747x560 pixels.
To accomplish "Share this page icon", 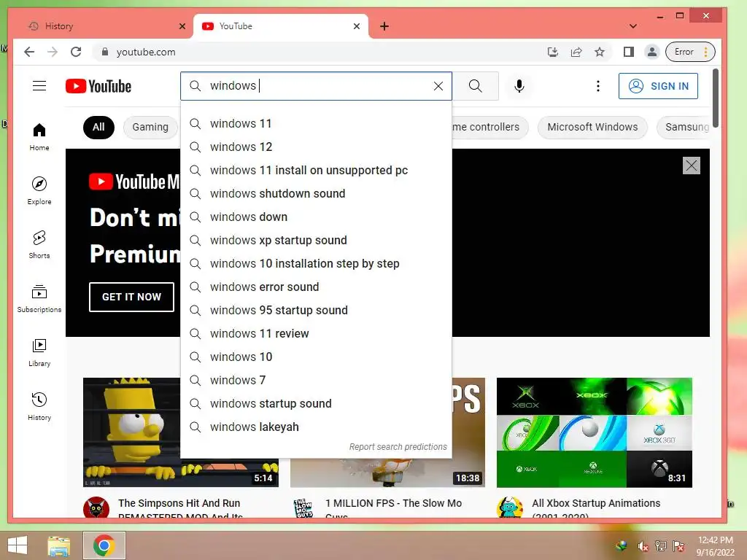I will [x=576, y=52].
